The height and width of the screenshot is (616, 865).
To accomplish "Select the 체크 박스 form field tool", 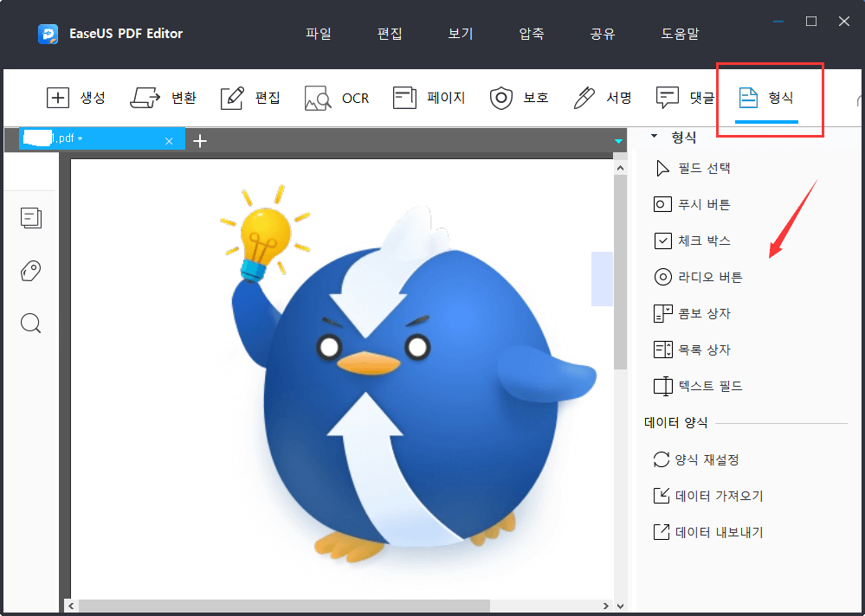I will [693, 241].
